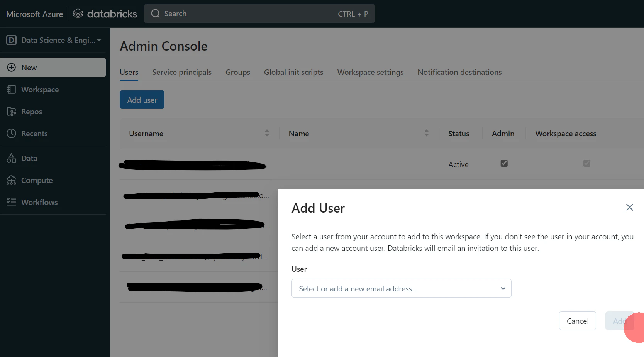Image resolution: width=644 pixels, height=357 pixels.
Task: Click the Add button in the dialog
Action: pyautogui.click(x=620, y=321)
